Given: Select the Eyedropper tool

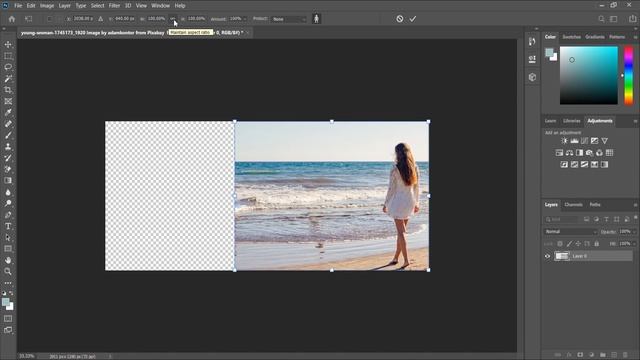Looking at the screenshot, I should pos(8,112).
